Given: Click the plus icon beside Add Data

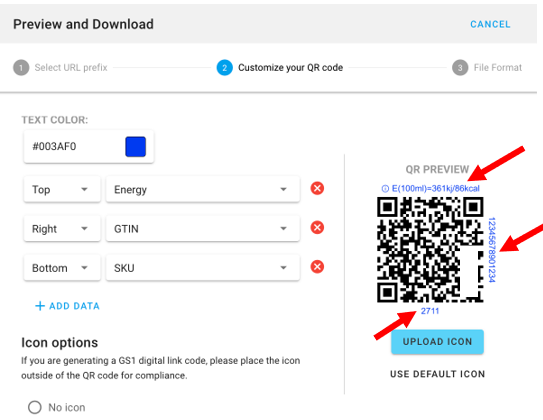Looking at the screenshot, I should point(40,306).
